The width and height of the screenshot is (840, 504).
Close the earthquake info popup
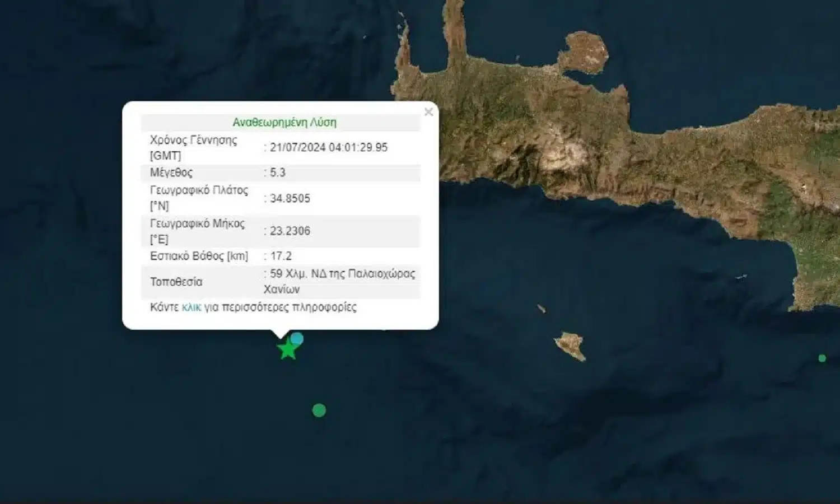(428, 112)
